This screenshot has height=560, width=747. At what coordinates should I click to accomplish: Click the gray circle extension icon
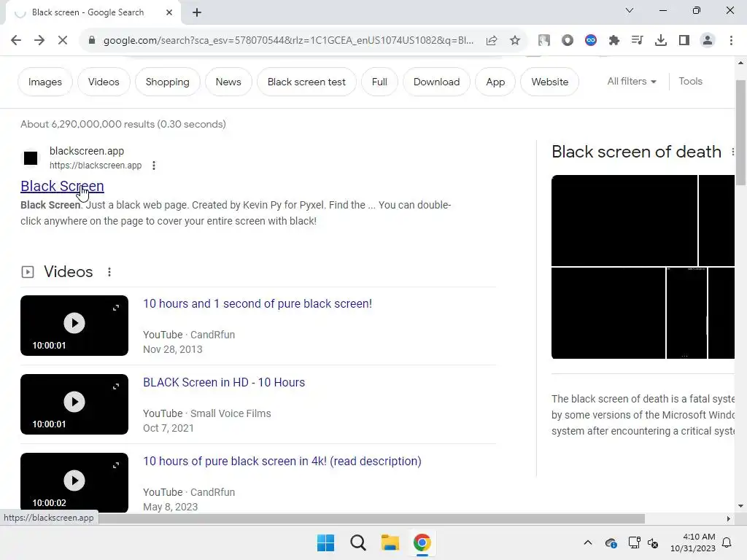pyautogui.click(x=568, y=41)
